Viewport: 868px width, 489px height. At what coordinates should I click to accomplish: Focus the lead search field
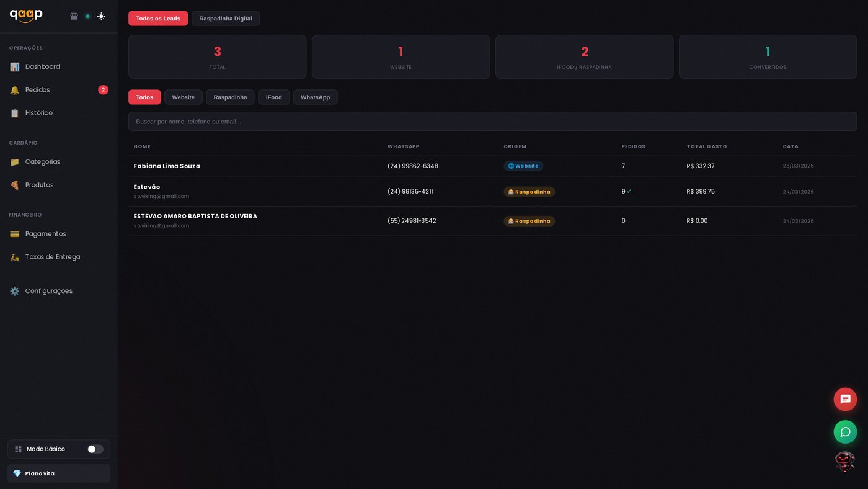coord(492,122)
